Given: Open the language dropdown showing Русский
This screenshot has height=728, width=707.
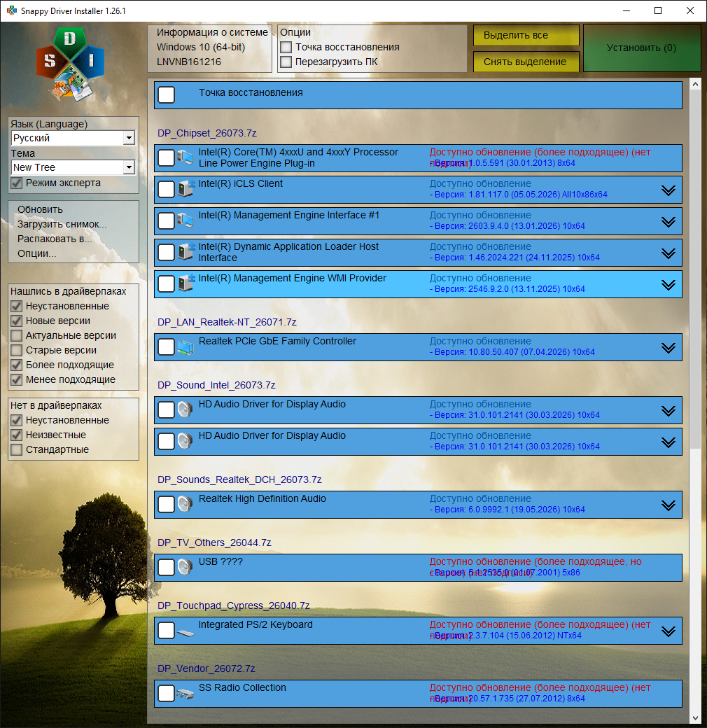Looking at the screenshot, I should [x=73, y=138].
